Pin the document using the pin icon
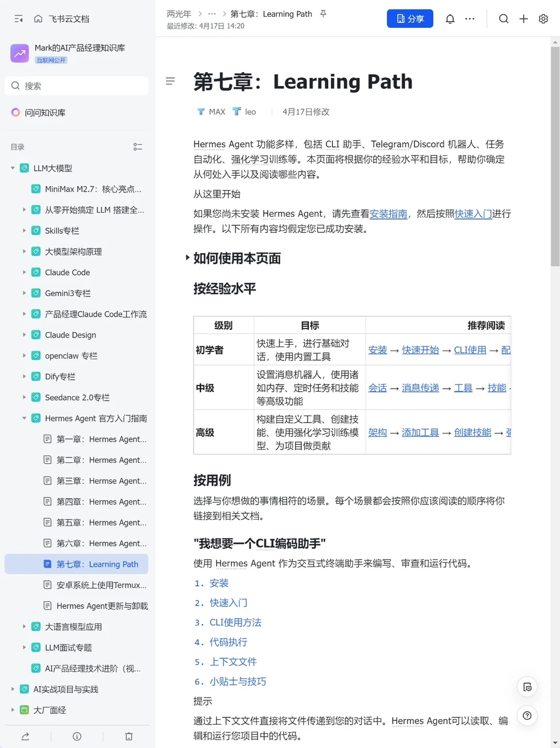This screenshot has width=560, height=748. click(323, 14)
